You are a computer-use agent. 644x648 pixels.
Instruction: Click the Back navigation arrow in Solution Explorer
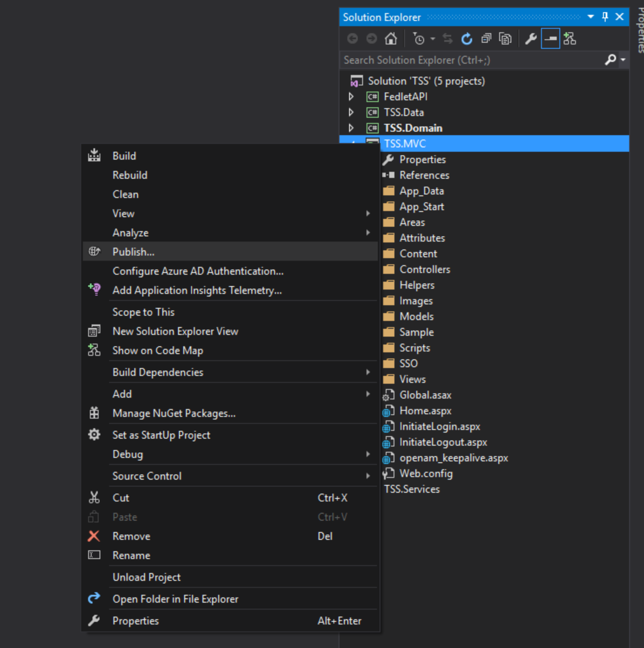tap(353, 39)
